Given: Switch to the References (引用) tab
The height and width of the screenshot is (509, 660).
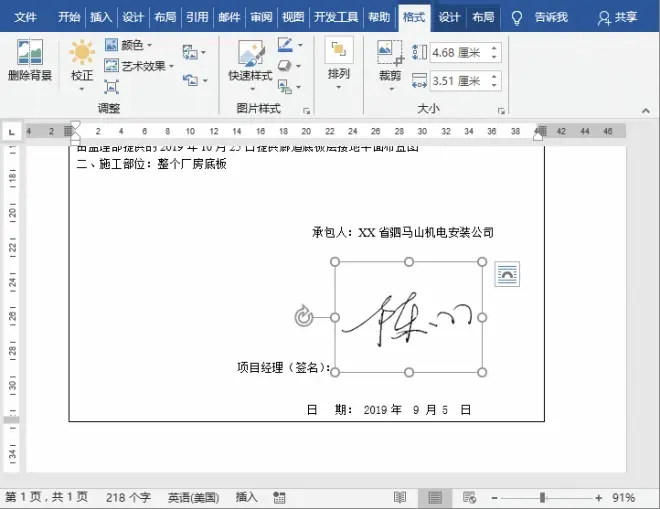Looking at the screenshot, I should (x=197, y=17).
